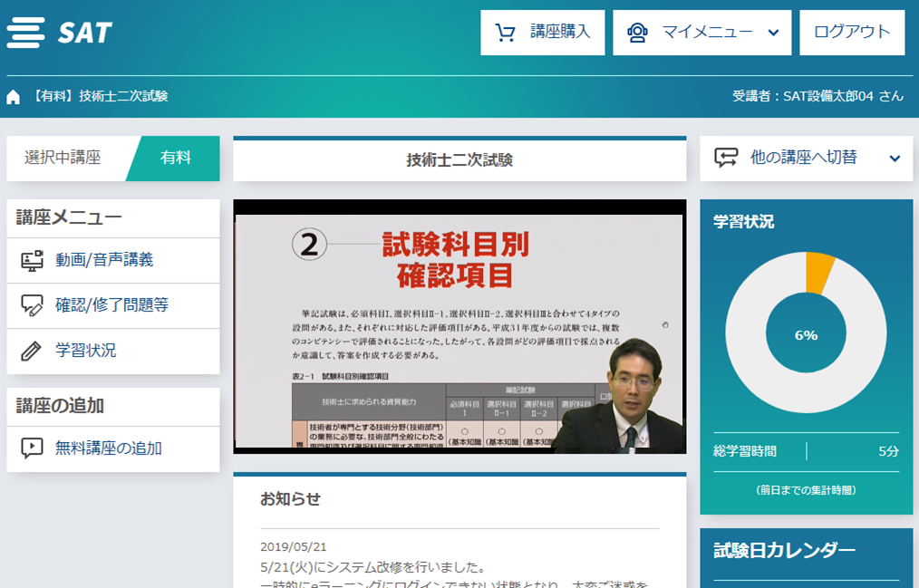Click the monitor icon beside 動画/音声講義
Viewport: 919px width, 588px height.
[x=33, y=261]
